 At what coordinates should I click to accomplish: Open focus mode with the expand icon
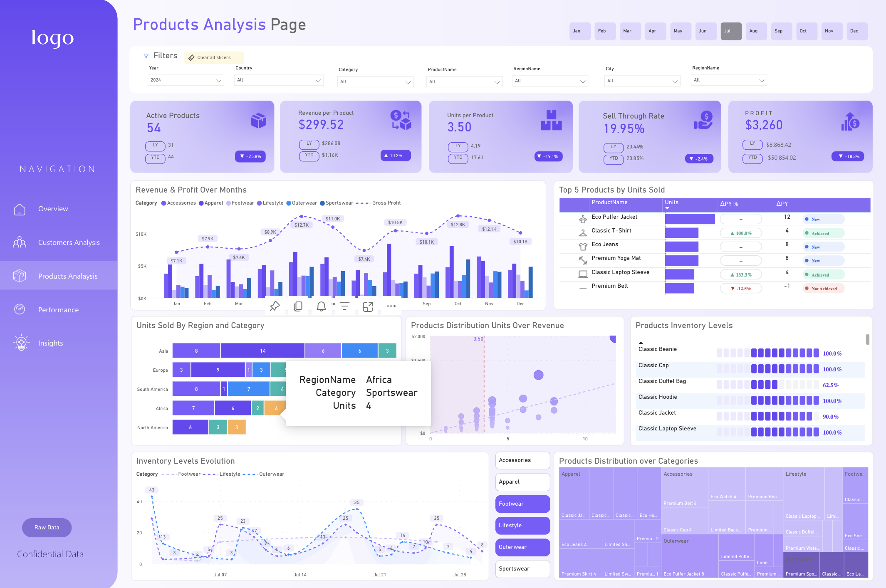coord(368,306)
